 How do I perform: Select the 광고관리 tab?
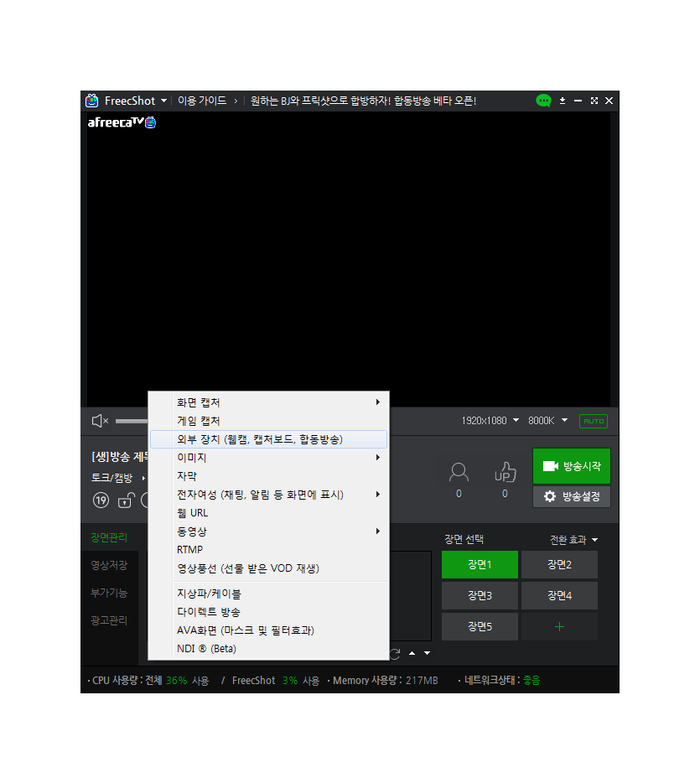pyautogui.click(x=109, y=620)
